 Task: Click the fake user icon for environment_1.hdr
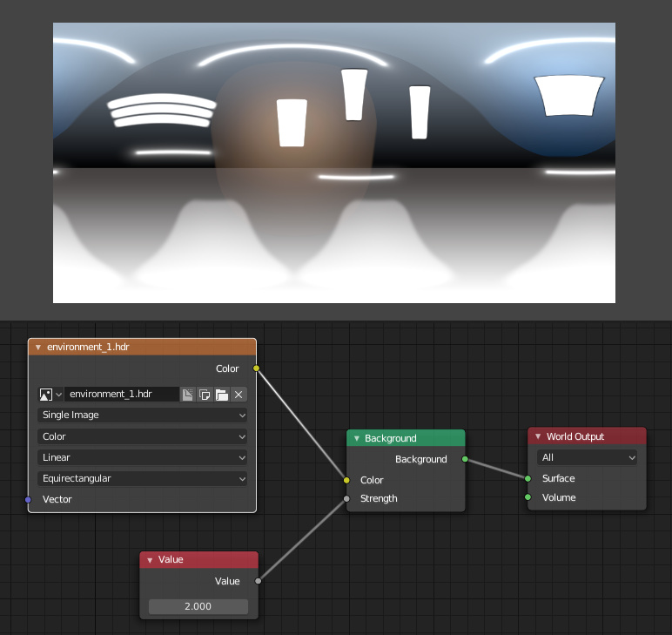pyautogui.click(x=188, y=394)
